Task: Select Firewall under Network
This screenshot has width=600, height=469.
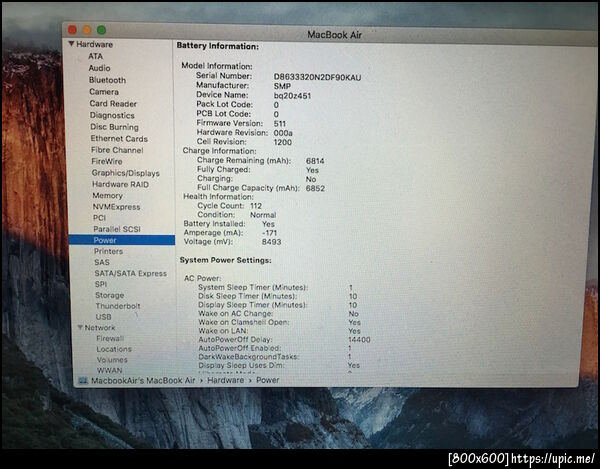Action: pyautogui.click(x=110, y=339)
